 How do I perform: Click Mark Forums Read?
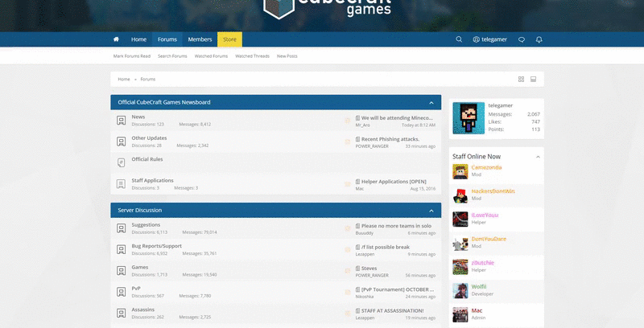[x=132, y=56]
